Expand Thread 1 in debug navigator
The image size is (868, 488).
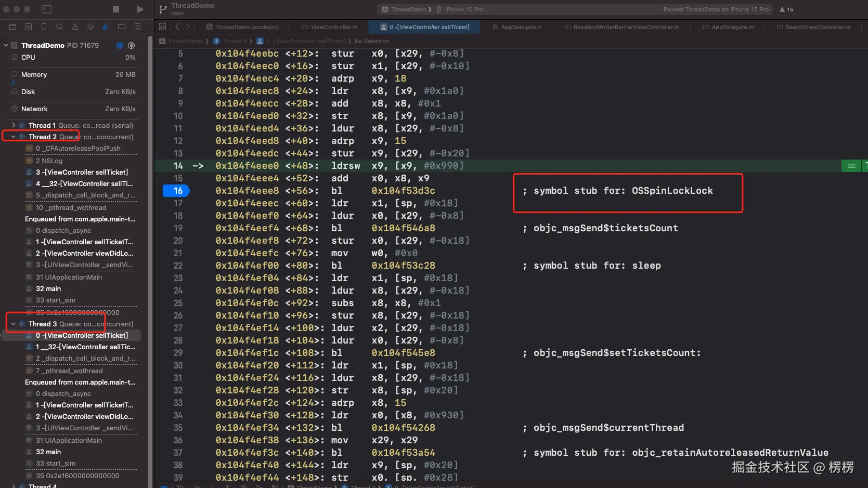coord(14,125)
